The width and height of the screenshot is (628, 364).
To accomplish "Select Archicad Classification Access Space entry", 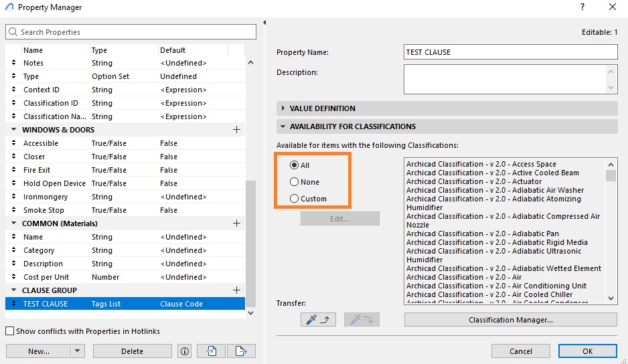I will 481,164.
